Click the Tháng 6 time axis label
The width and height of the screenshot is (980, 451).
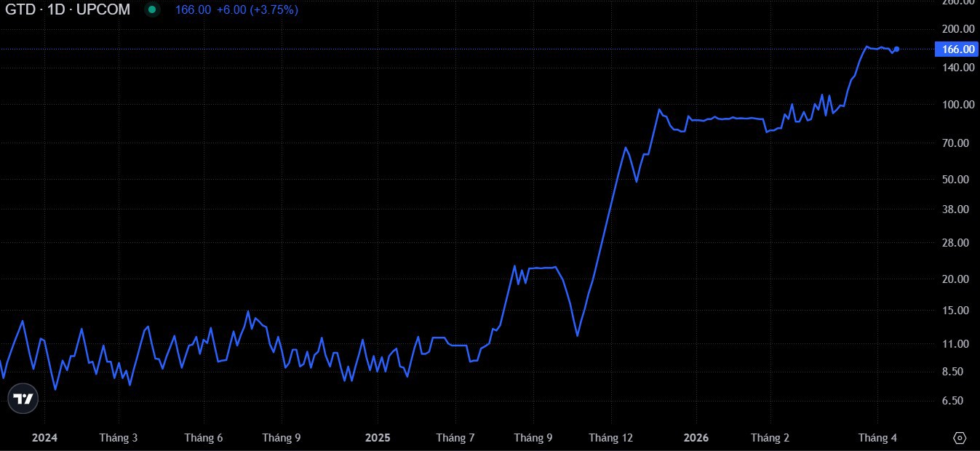click(x=204, y=438)
